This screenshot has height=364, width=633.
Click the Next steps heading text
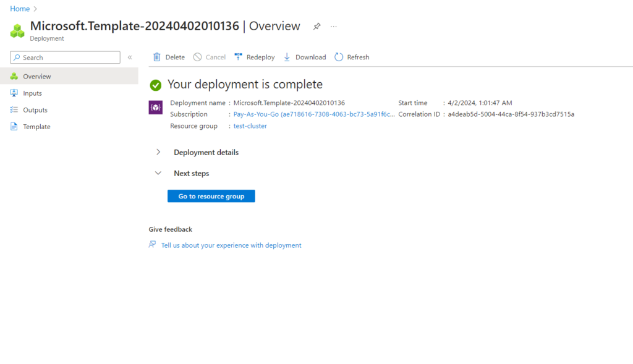coord(192,174)
